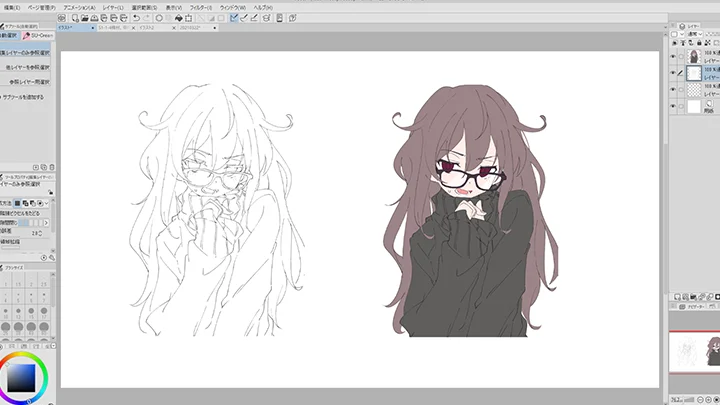Click the rightmost command bar support icon
The width and height of the screenshot is (720, 405).
(292, 18)
